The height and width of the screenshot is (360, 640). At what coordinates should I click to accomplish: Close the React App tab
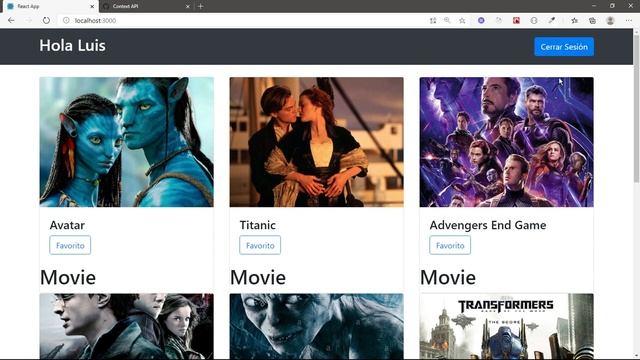[x=92, y=7]
